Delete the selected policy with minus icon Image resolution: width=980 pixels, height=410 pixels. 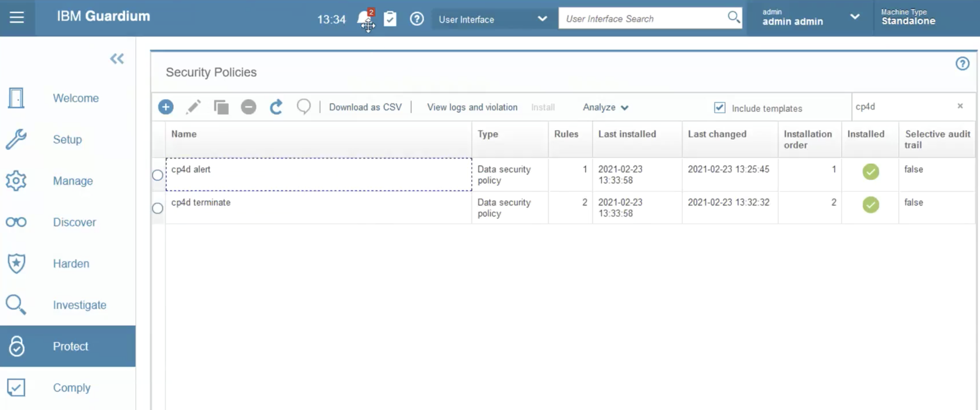point(248,107)
